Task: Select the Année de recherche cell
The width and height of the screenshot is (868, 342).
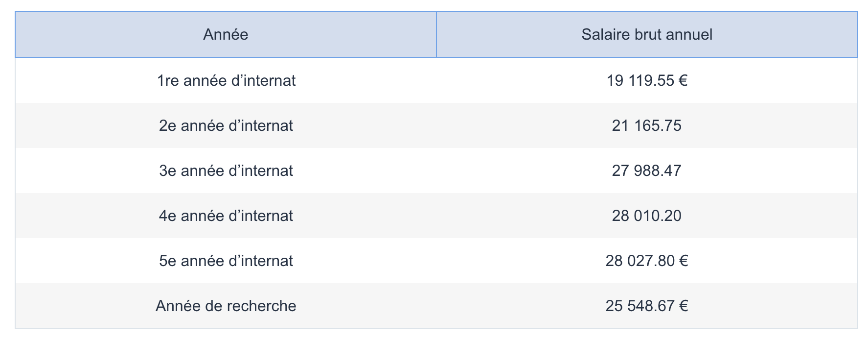Action: coord(226,306)
